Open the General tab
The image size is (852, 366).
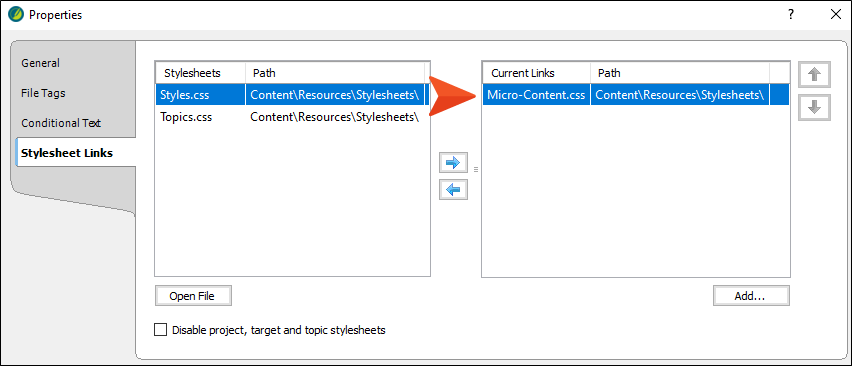pyautogui.click(x=41, y=63)
